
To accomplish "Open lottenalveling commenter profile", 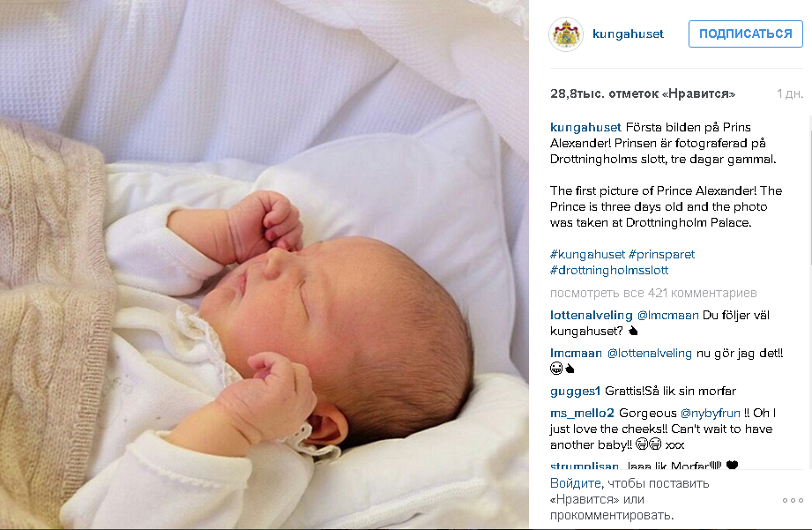I will tap(591, 316).
